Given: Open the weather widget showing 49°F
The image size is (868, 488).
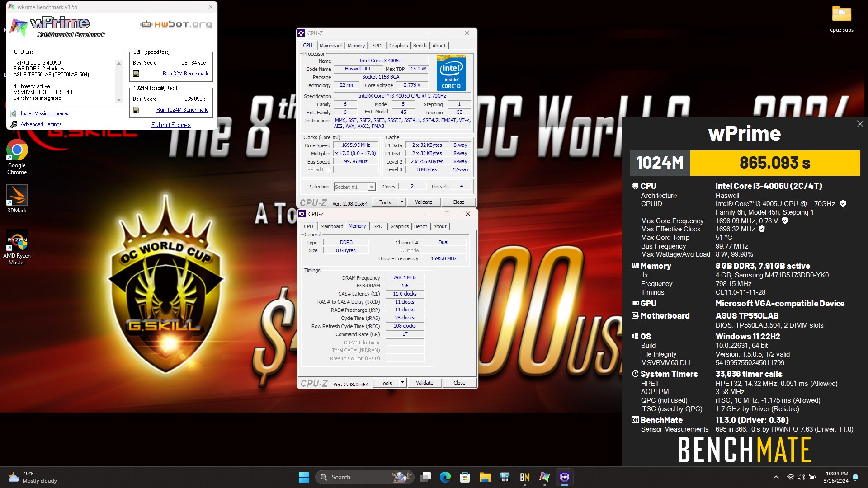Looking at the screenshot, I should 33,477.
